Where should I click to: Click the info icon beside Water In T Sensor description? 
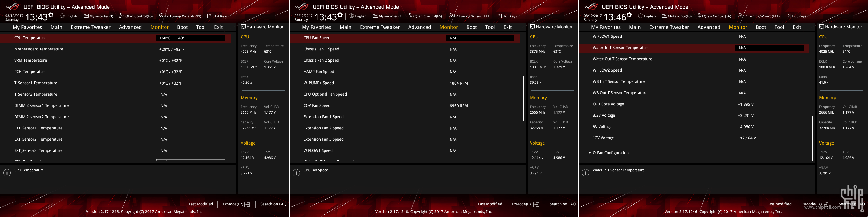[586, 173]
